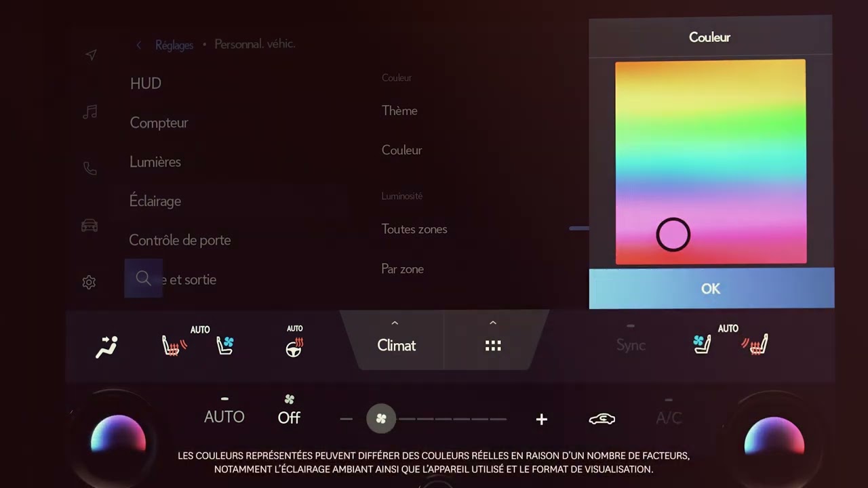Tap the airflow direction seat icon
Viewport: 868px width, 488px height.
tap(106, 346)
